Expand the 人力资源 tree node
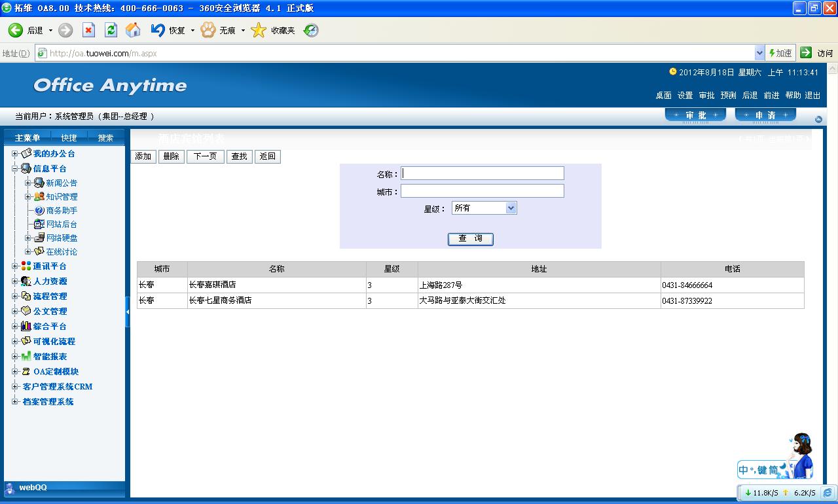Screen dimensions: 838x504 [x=15, y=281]
